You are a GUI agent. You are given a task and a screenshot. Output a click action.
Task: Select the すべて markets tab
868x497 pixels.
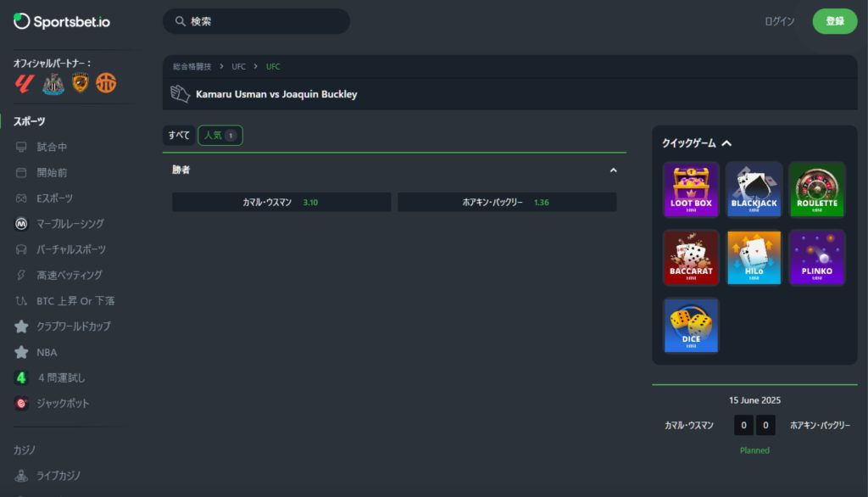click(x=179, y=135)
